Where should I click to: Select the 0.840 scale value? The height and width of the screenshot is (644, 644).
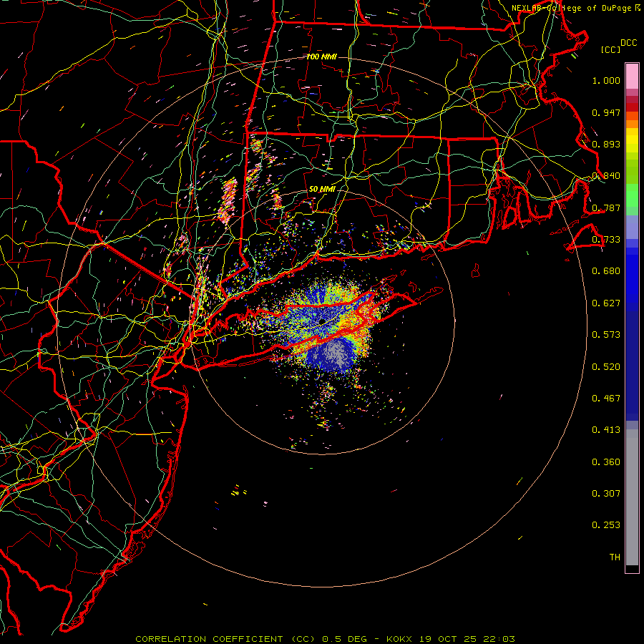pyautogui.click(x=606, y=176)
